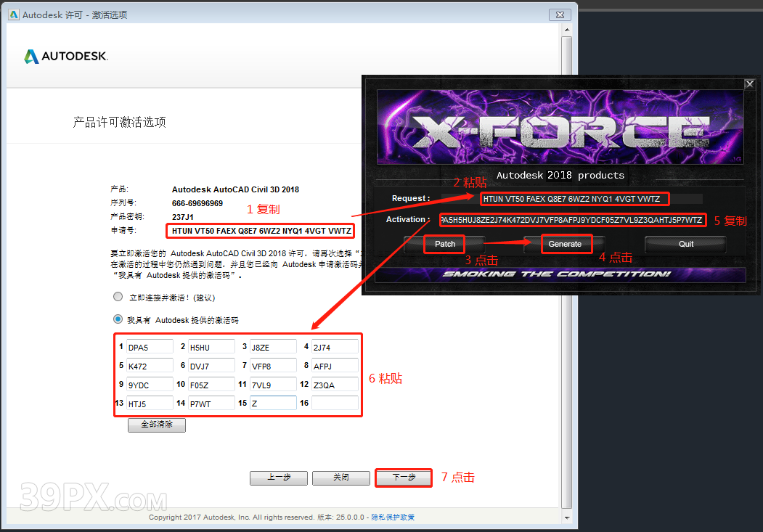Viewport: 763px width, 532px height.
Task: Select the 我具有 Autodesk 提供的激活码 radio option
Action: pos(118,319)
